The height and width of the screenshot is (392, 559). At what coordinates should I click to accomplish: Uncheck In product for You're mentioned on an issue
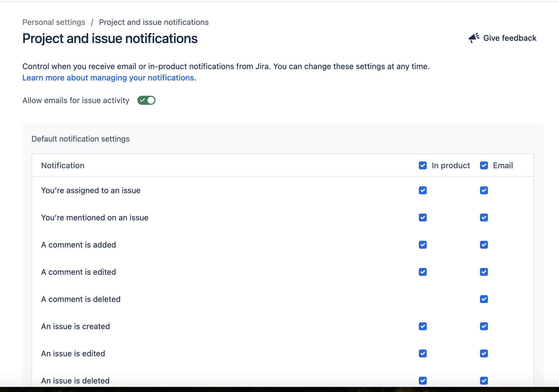[x=423, y=218]
